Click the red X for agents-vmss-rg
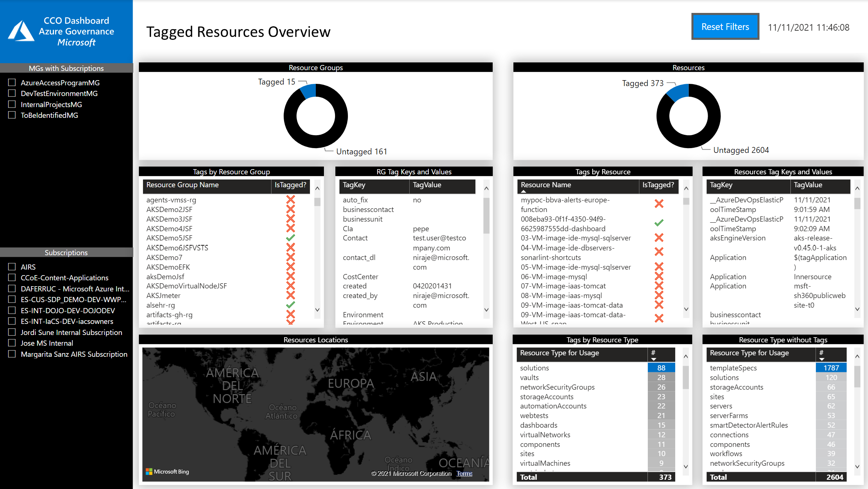 pos(291,200)
